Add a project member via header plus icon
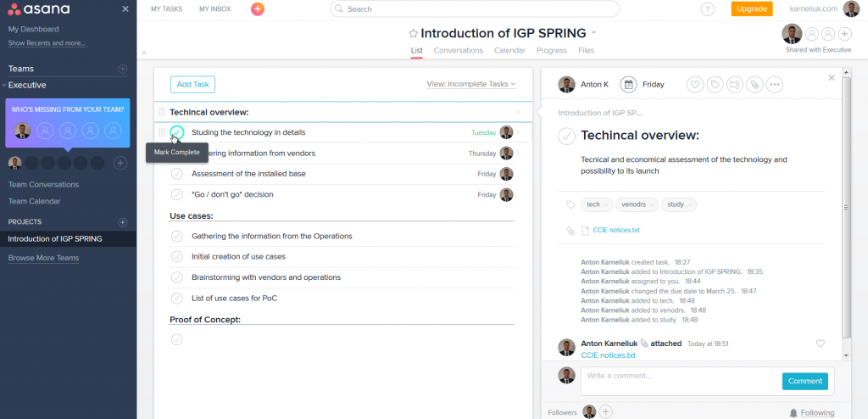Viewport: 868px width, 419px height. coord(844,34)
